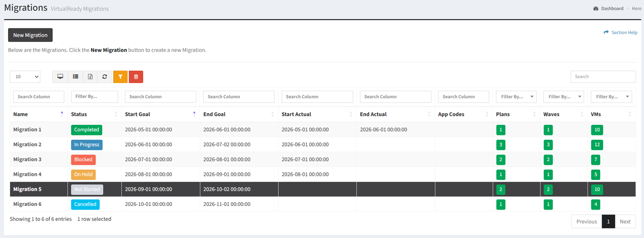Click the list view icon in toolbar
Image resolution: width=644 pixels, height=238 pixels.
(x=75, y=77)
